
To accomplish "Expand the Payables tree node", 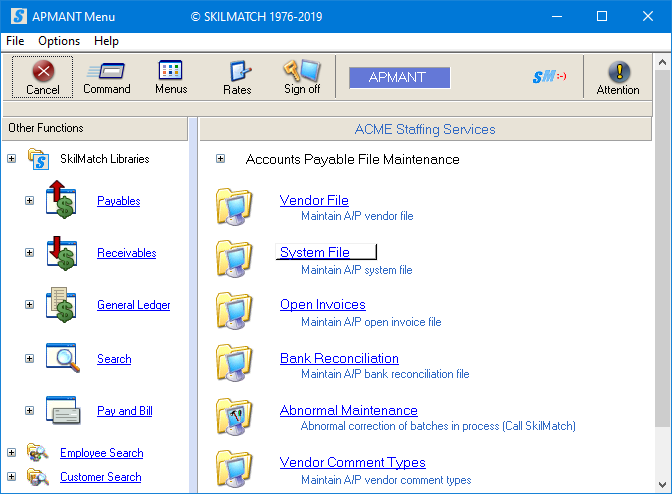I will (x=29, y=201).
